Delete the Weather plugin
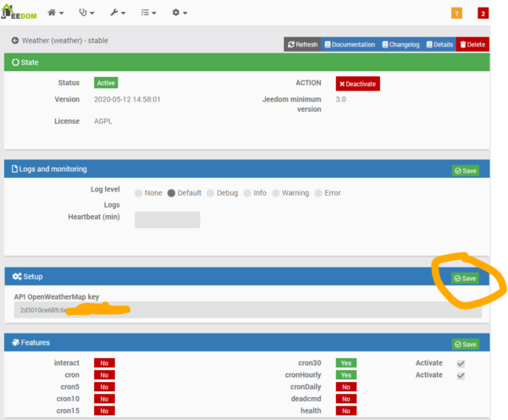The height and width of the screenshot is (420, 508). click(472, 44)
